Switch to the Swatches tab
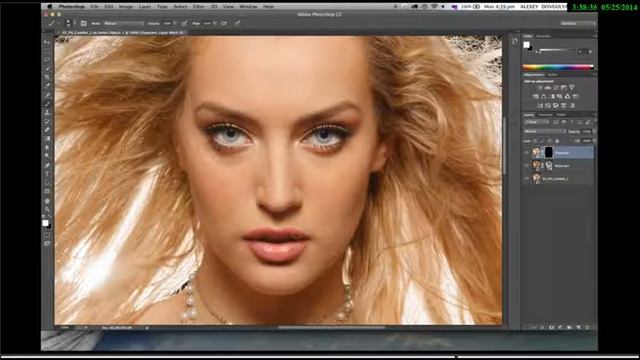This screenshot has height=360, width=640. pyautogui.click(x=543, y=36)
